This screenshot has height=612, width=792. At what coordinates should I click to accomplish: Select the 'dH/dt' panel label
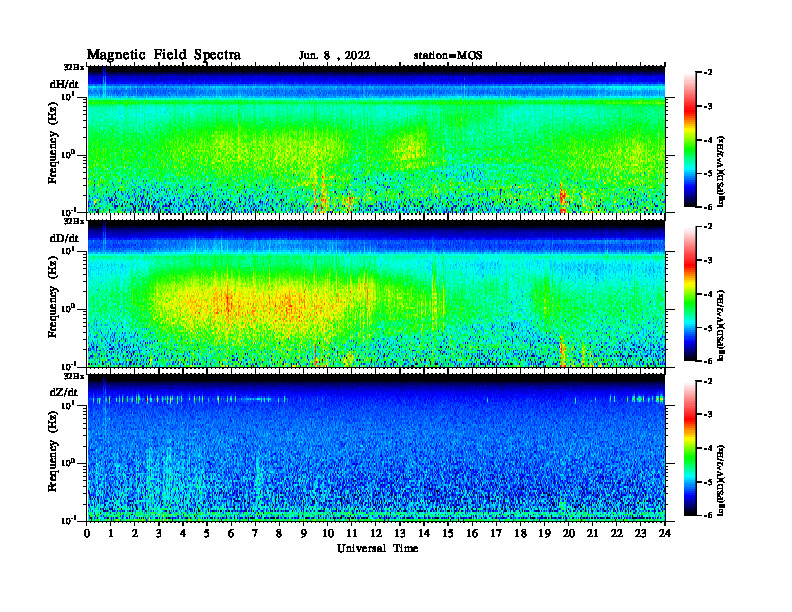point(64,84)
